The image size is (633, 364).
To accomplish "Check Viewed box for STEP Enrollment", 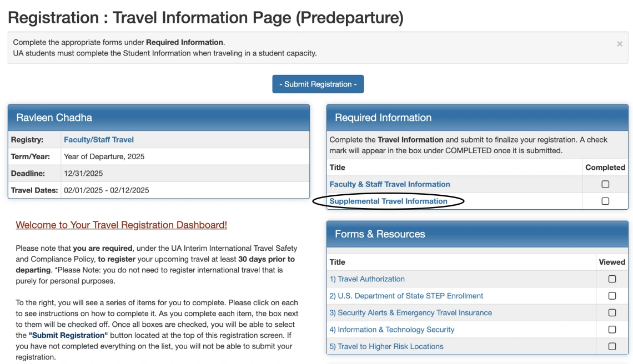I will coord(612,296).
